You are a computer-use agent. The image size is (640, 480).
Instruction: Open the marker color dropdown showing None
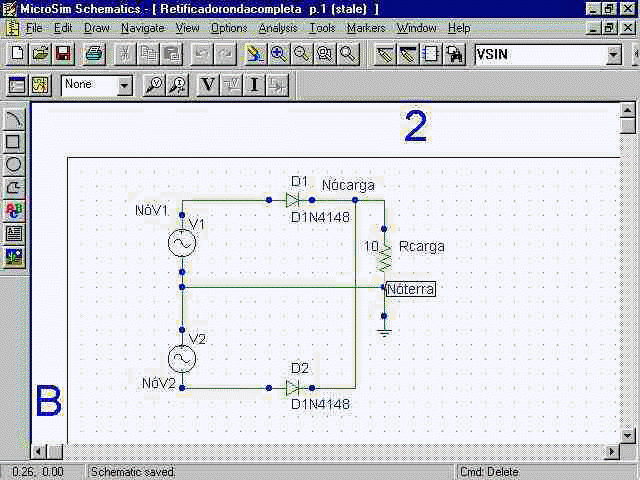(124, 86)
